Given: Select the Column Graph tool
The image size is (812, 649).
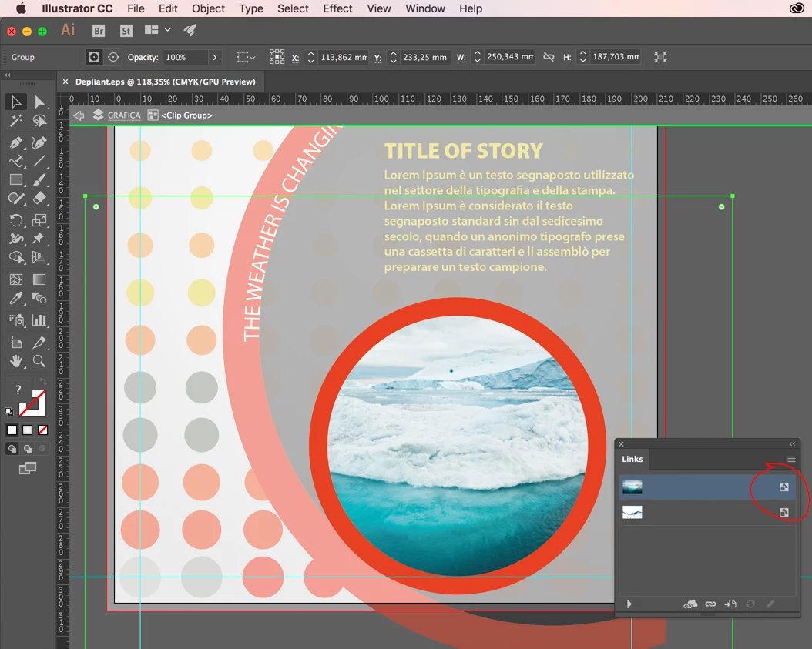Looking at the screenshot, I should tap(39, 319).
